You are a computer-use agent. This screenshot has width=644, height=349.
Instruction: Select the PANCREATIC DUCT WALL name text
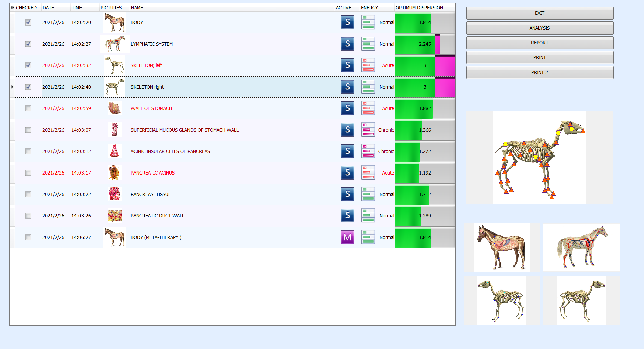pos(158,216)
